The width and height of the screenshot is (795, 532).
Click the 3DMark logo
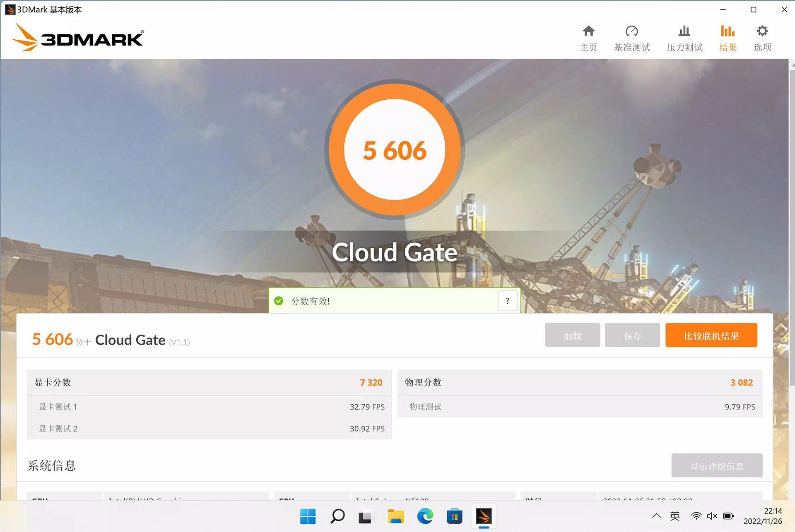(x=78, y=37)
